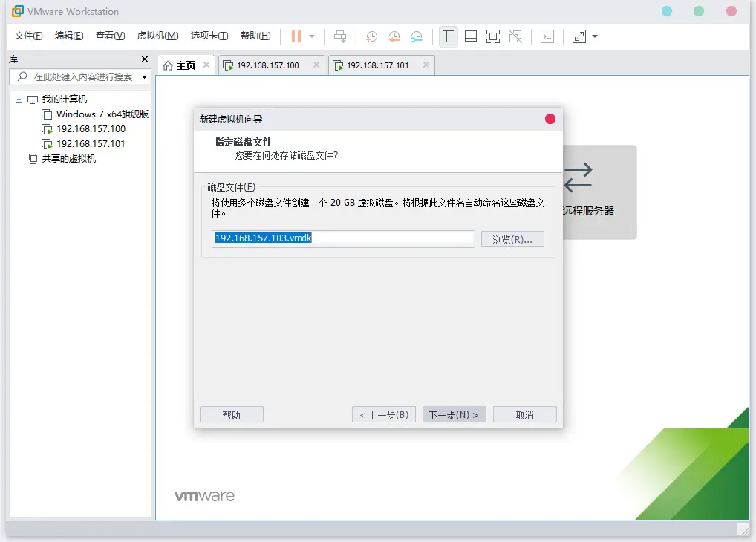Click the home icon on 主页 tab

point(168,65)
